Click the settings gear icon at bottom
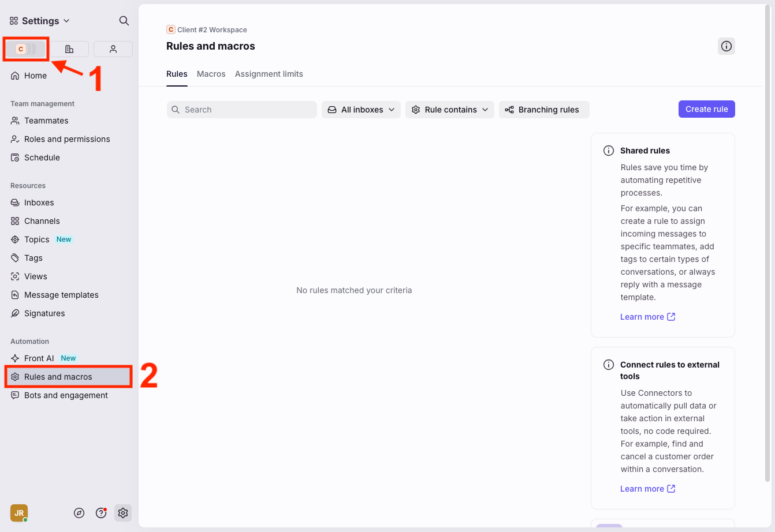Viewport: 775px width, 532px height. [x=123, y=513]
